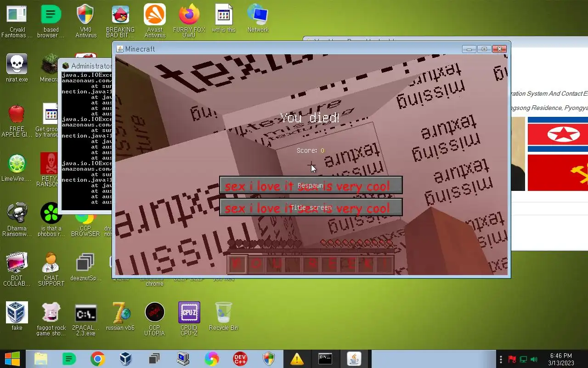Open the CHAT SUPPORT desktop icon

[51, 270]
